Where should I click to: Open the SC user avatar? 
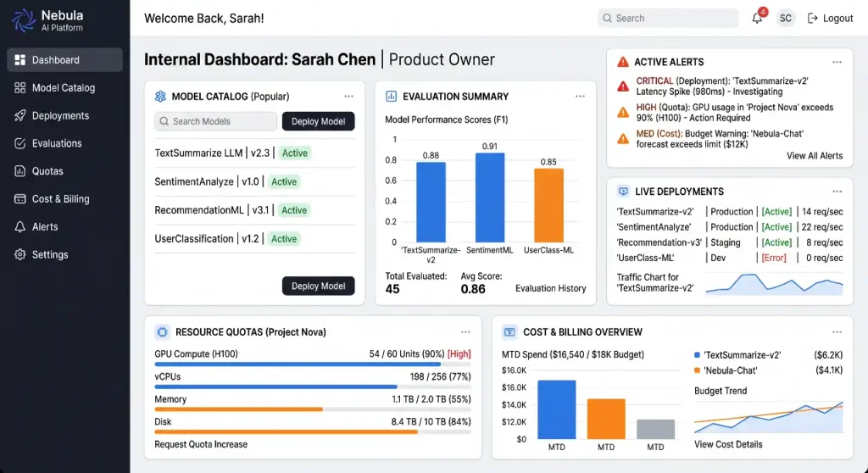(785, 19)
